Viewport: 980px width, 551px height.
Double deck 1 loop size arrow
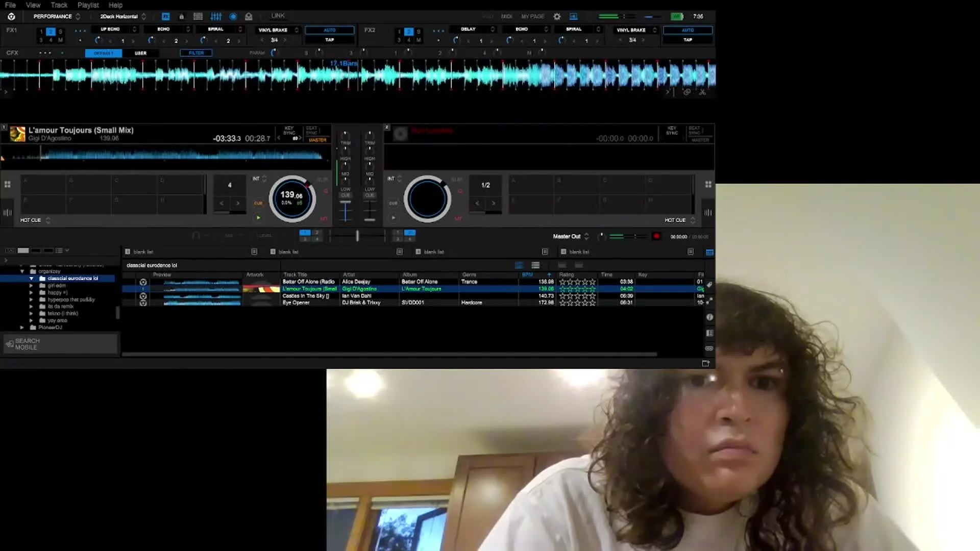point(238,204)
